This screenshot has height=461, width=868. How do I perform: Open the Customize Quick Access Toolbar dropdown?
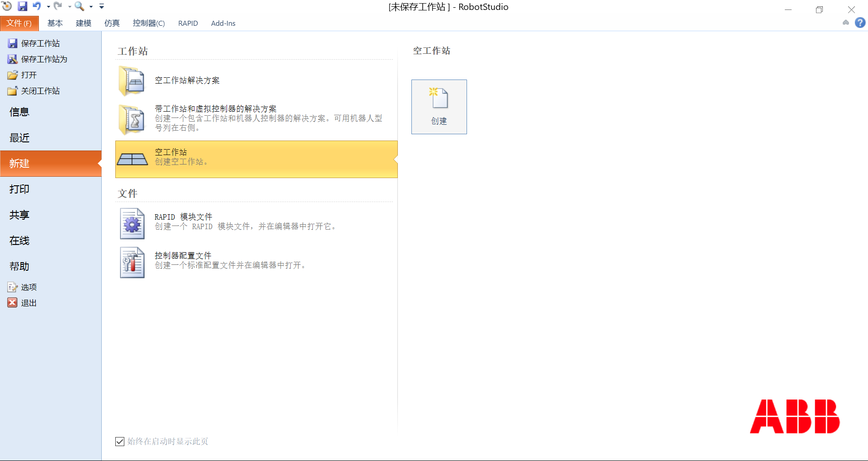pyautogui.click(x=102, y=6)
